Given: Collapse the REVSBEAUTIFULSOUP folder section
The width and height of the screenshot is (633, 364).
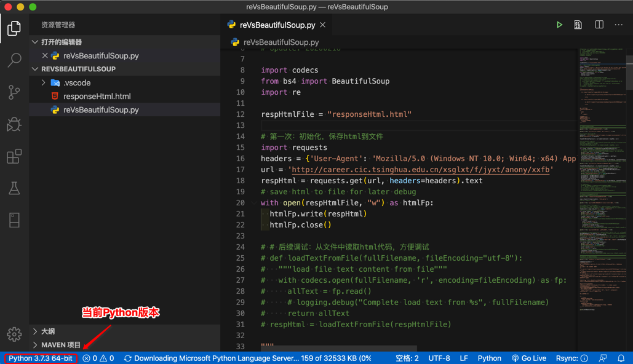Looking at the screenshot, I should tap(35, 69).
